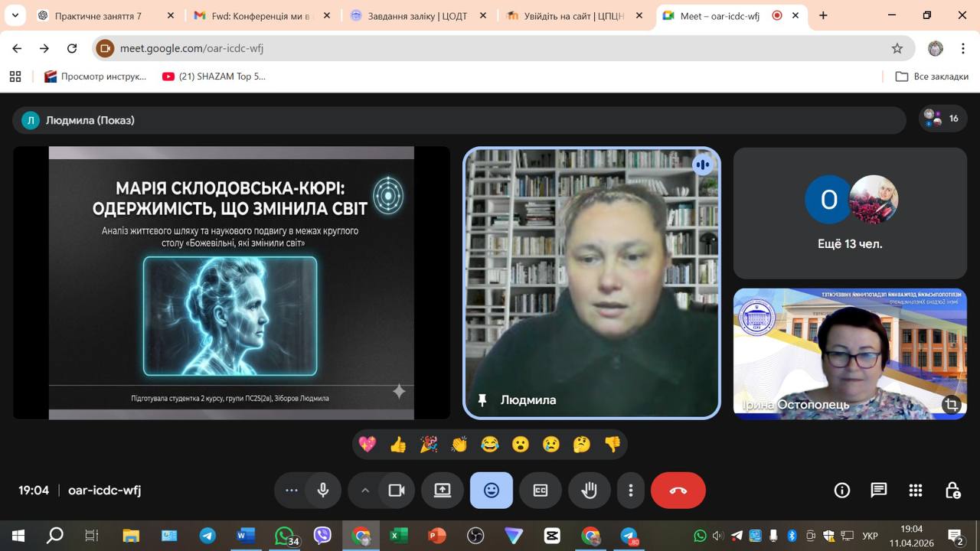Click the red Leave call button
Screen dimensions: 980x551
coord(678,491)
